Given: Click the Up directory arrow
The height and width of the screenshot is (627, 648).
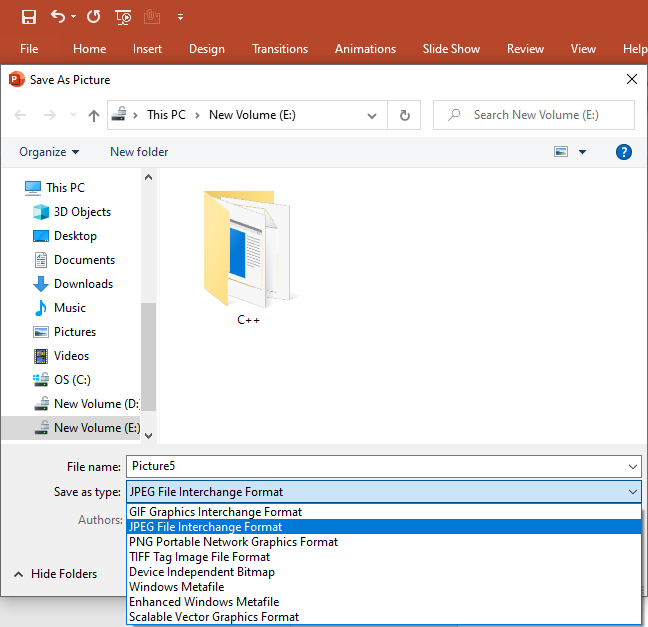Looking at the screenshot, I should [94, 115].
